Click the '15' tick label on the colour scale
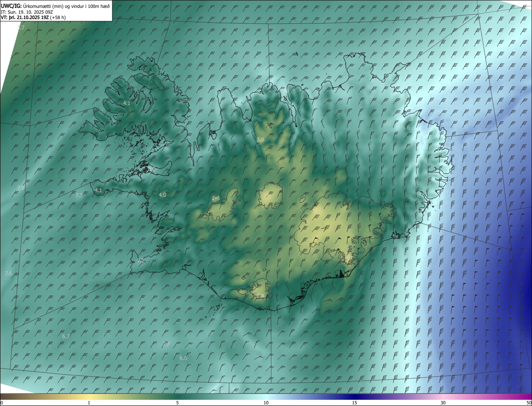The width and height of the screenshot is (532, 406). (x=355, y=403)
